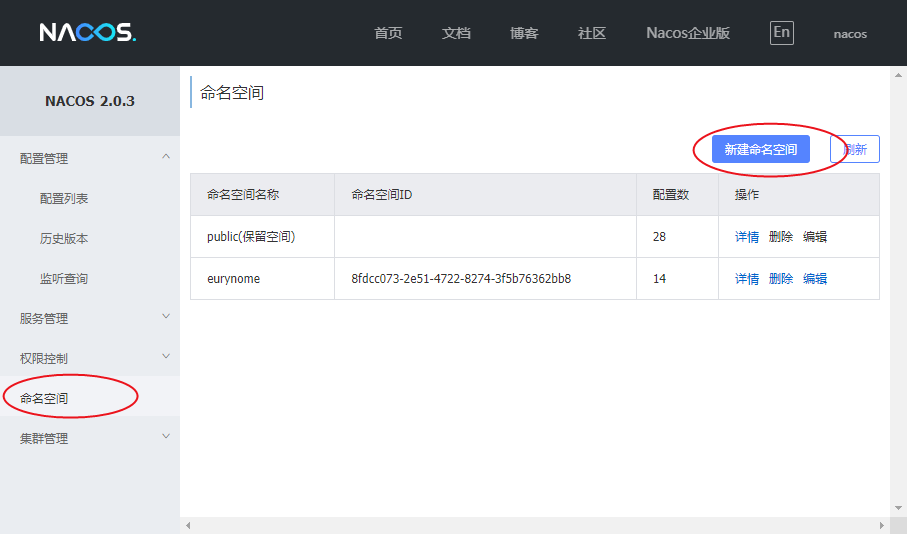Select 命名空间 in the sidebar
The width and height of the screenshot is (907, 534).
point(45,398)
